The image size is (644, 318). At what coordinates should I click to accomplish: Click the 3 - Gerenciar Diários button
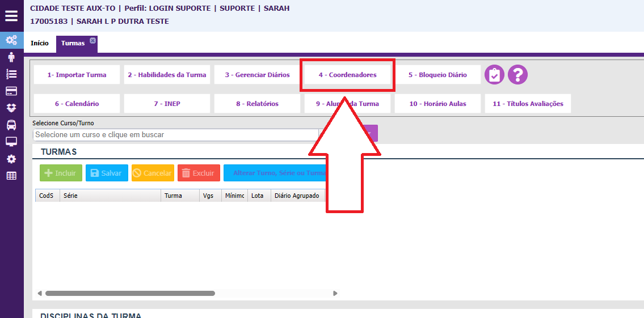click(x=257, y=75)
